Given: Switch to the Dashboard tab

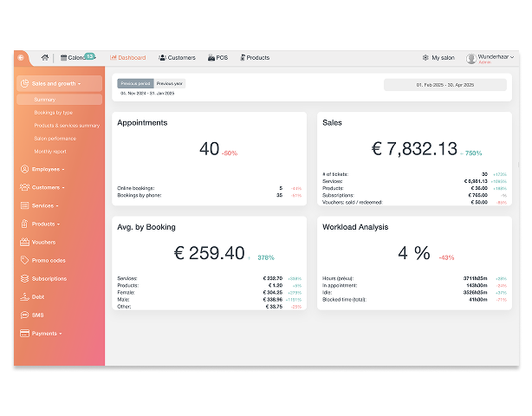Looking at the screenshot, I should coord(128,58).
